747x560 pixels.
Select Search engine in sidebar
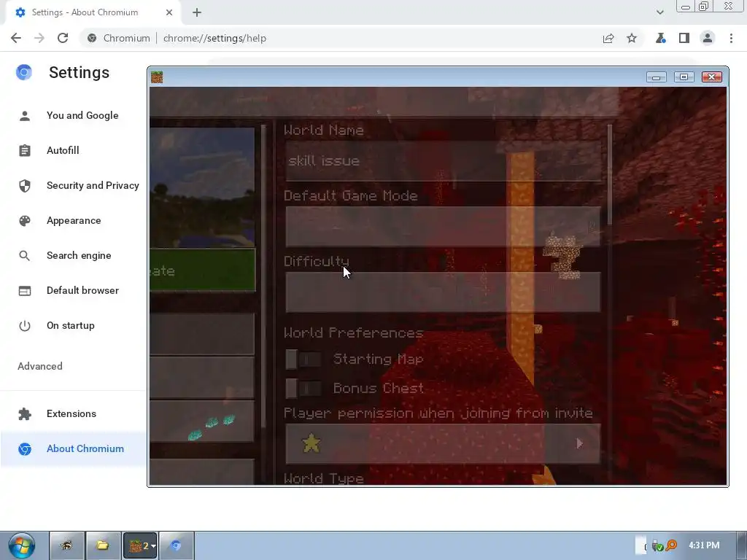tap(74, 255)
